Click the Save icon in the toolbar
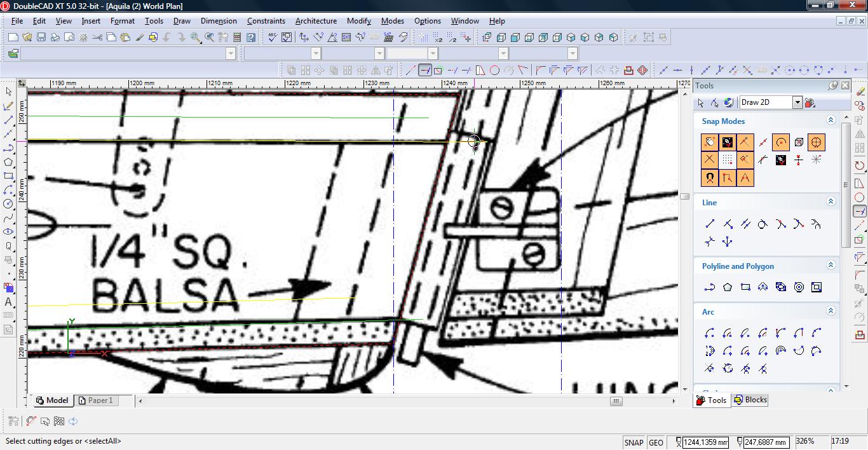This screenshot has height=450, width=868. pyautogui.click(x=41, y=37)
